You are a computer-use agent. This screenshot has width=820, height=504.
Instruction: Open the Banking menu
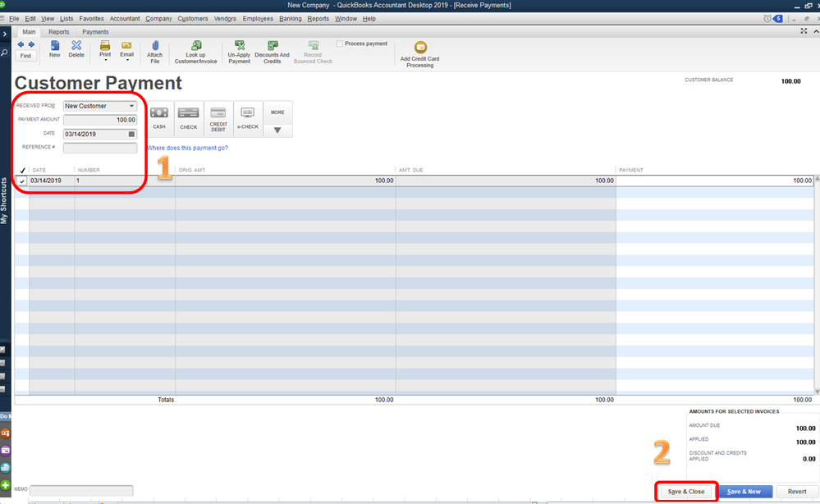click(x=291, y=19)
